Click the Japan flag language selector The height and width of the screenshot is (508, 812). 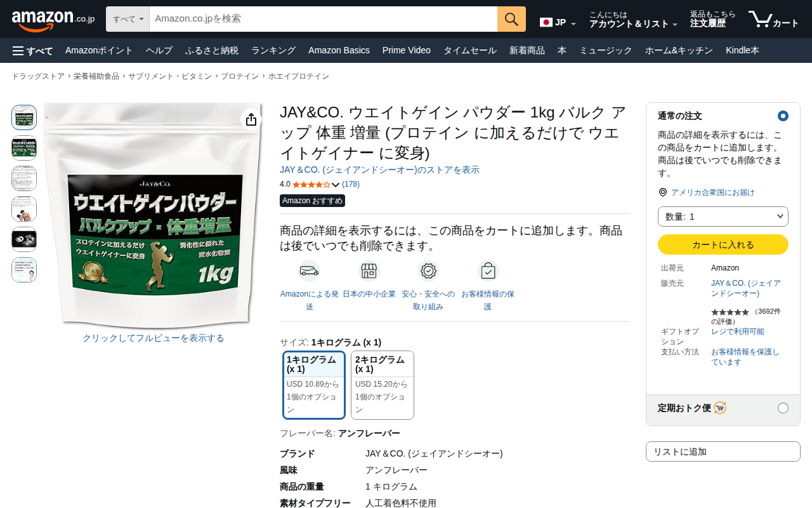tap(558, 23)
